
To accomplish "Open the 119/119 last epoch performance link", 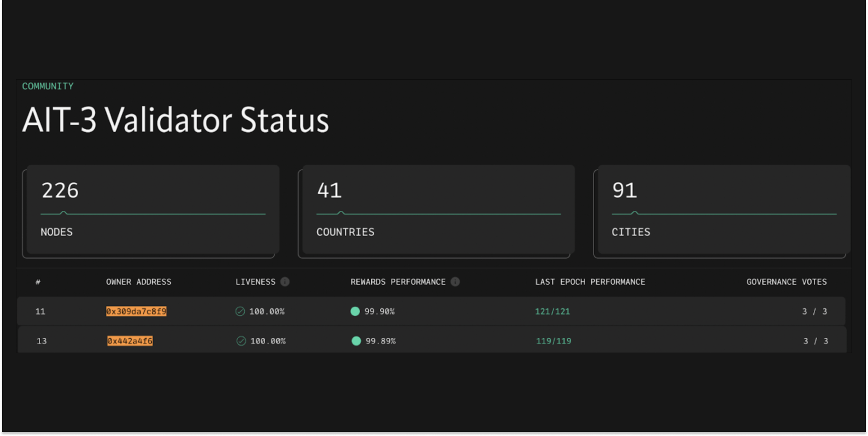I will [554, 341].
